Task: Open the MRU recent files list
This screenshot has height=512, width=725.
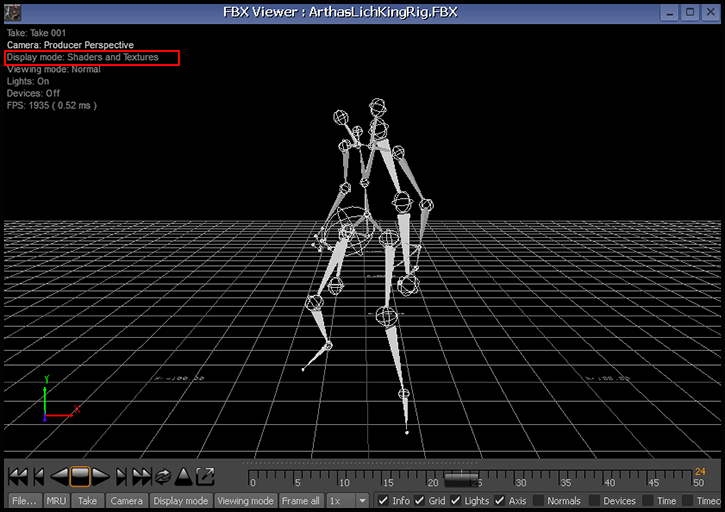Action: tap(56, 501)
